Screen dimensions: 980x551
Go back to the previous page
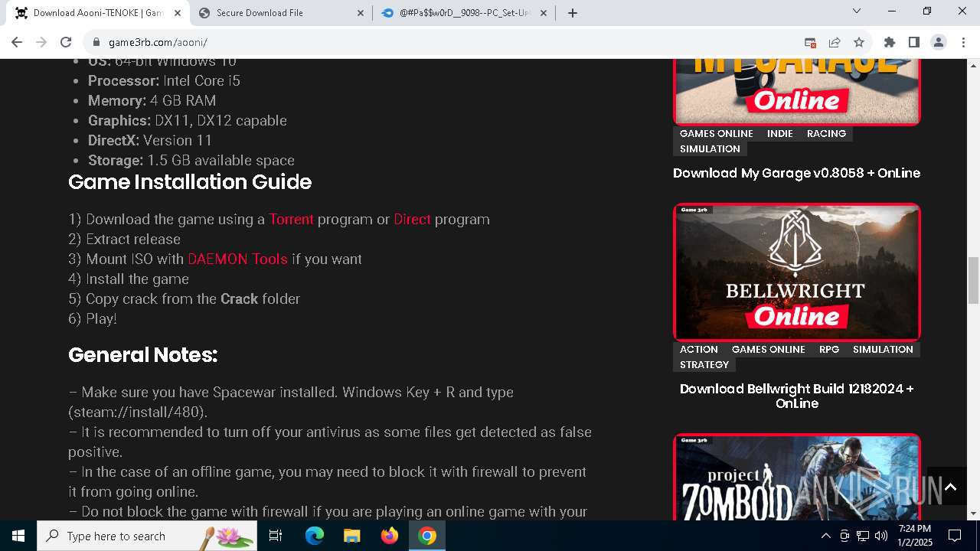[17, 42]
